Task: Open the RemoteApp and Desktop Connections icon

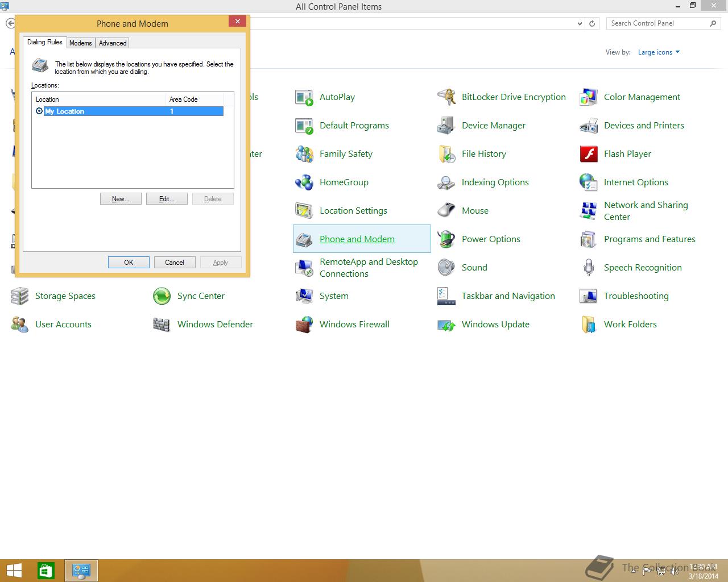Action: (x=304, y=268)
